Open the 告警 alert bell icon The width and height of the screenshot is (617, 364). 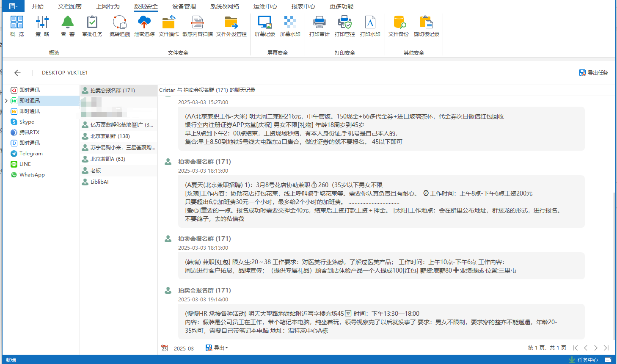click(68, 26)
